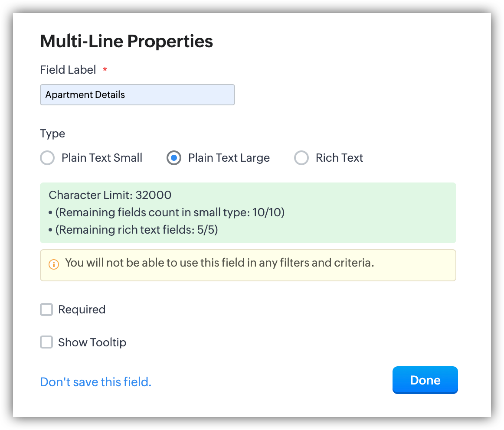Click the "Show Tooltip" label text

point(92,342)
